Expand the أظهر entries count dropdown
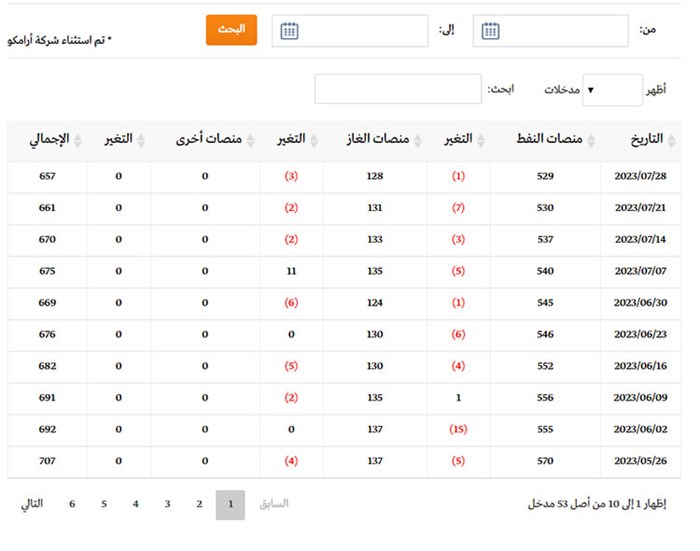Image resolution: width=700 pixels, height=551 pixels. coord(611,90)
